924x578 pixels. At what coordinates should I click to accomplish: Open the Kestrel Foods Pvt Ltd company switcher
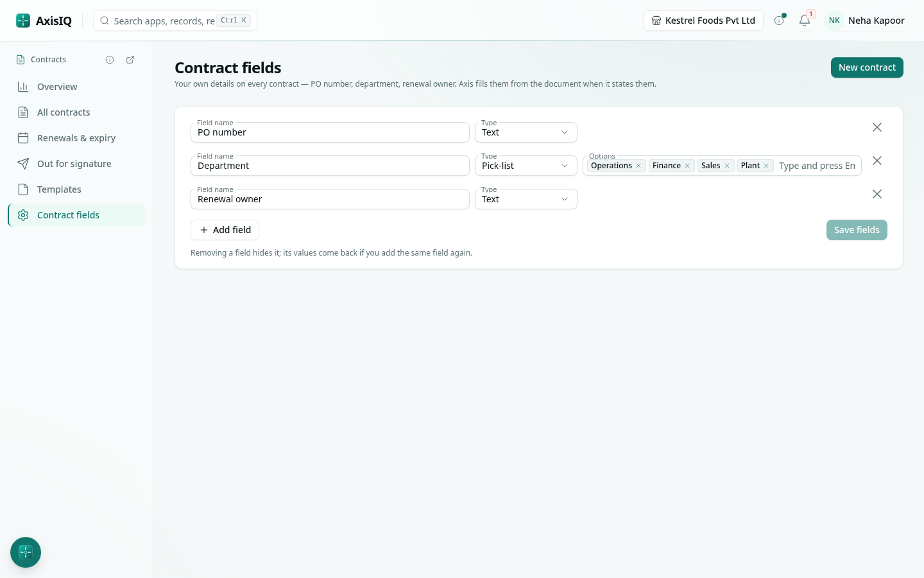(x=703, y=21)
